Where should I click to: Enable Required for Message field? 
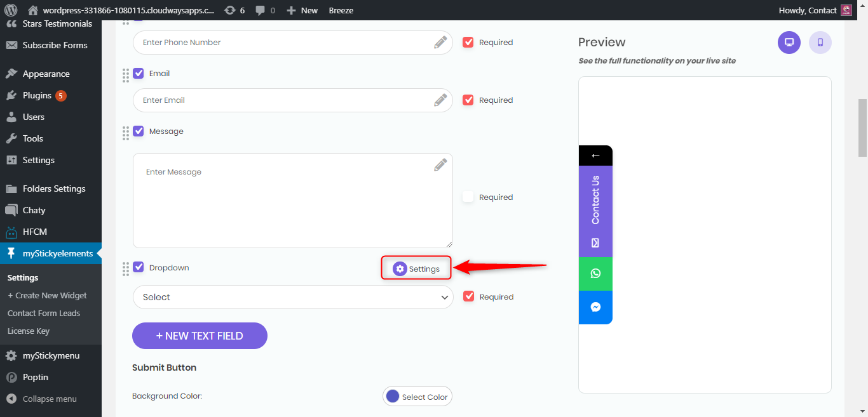(x=468, y=197)
